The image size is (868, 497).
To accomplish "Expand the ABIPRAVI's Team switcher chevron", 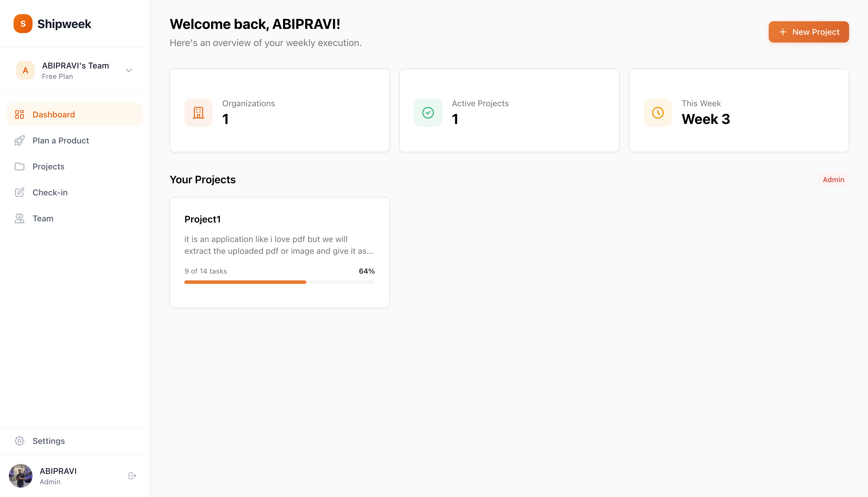I will (x=129, y=70).
